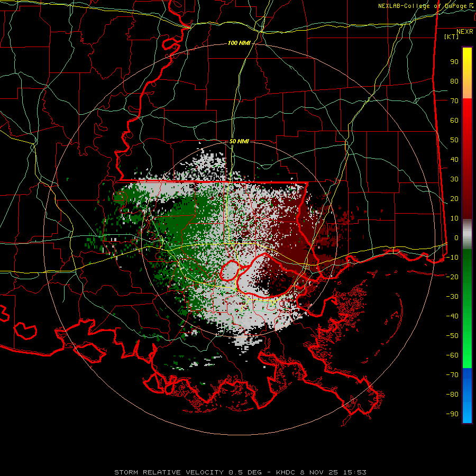
Task: Click the -30 value on the color scale
Action: click(x=452, y=297)
